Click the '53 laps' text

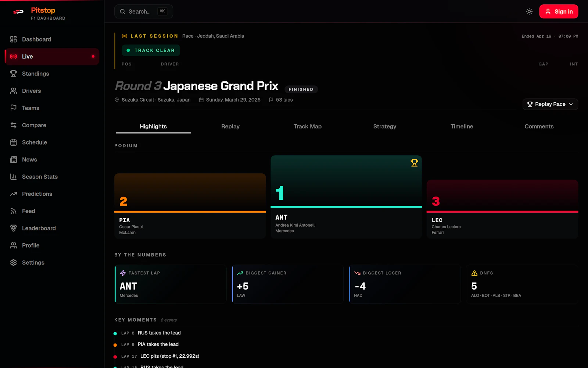pyautogui.click(x=284, y=100)
